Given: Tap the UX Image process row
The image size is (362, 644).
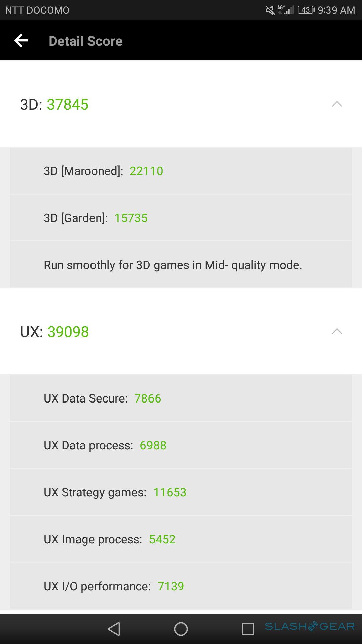Looking at the screenshot, I should pyautogui.click(x=181, y=539).
